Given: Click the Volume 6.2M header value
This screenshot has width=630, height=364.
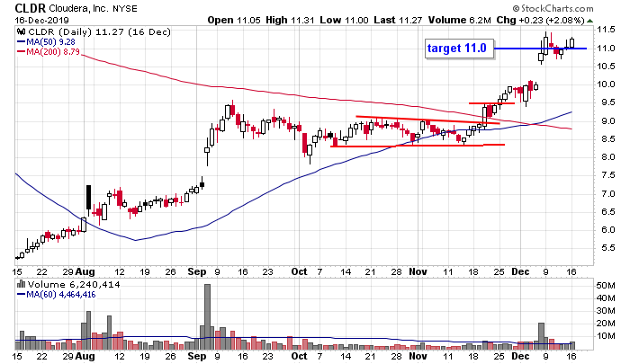Looking at the screenshot, I should click(460, 20).
